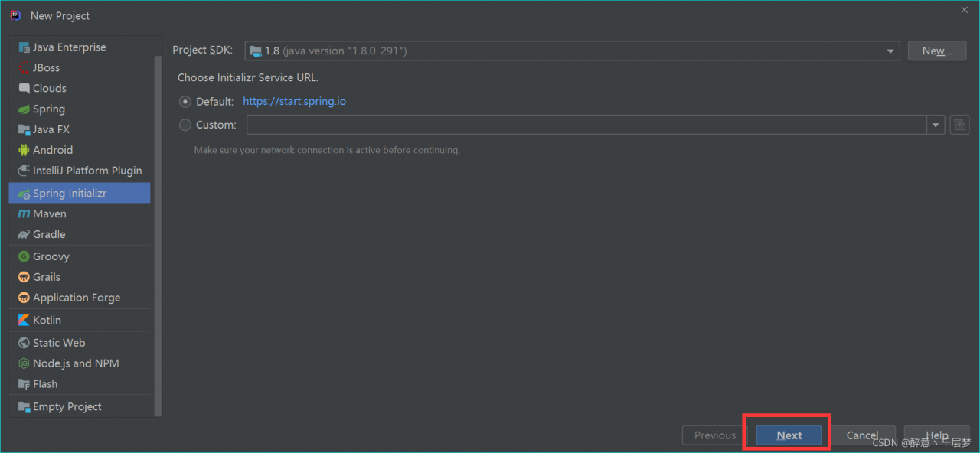Viewport: 980px width, 453px height.
Task: Click the Android robot icon
Action: coord(24,150)
